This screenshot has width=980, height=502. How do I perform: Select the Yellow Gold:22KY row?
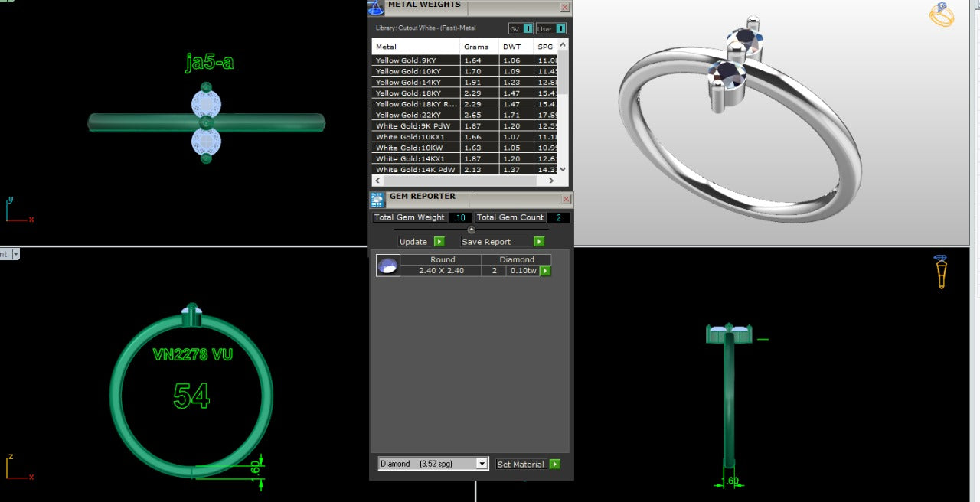tap(465, 115)
